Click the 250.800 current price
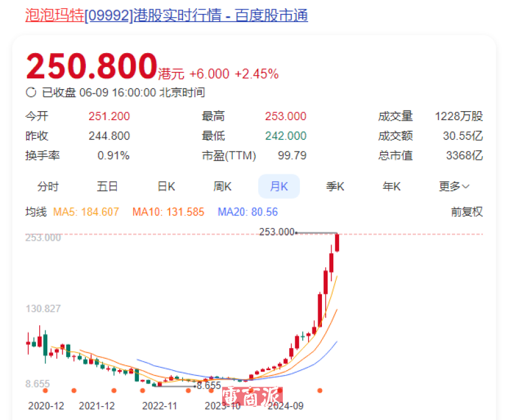This screenshot has width=505, height=420. pos(92,66)
